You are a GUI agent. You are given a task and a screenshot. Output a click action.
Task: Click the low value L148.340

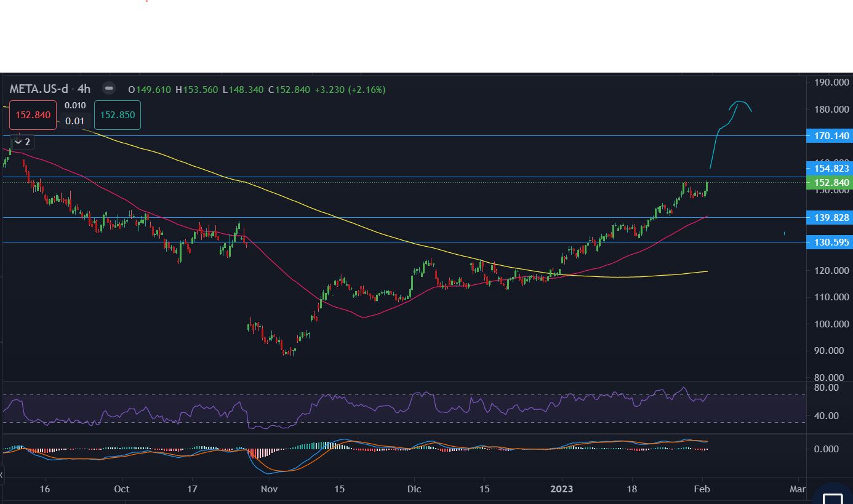coord(243,90)
